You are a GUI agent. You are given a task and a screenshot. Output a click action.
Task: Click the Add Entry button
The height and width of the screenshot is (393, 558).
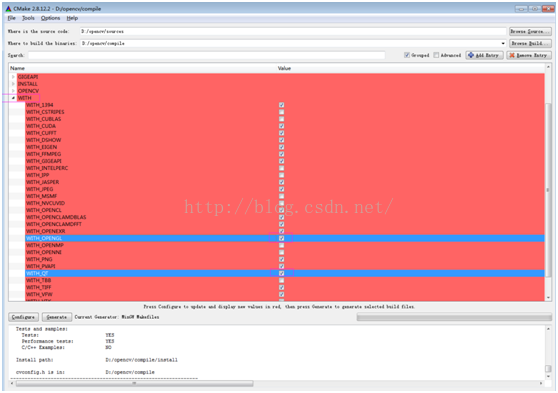click(x=484, y=55)
